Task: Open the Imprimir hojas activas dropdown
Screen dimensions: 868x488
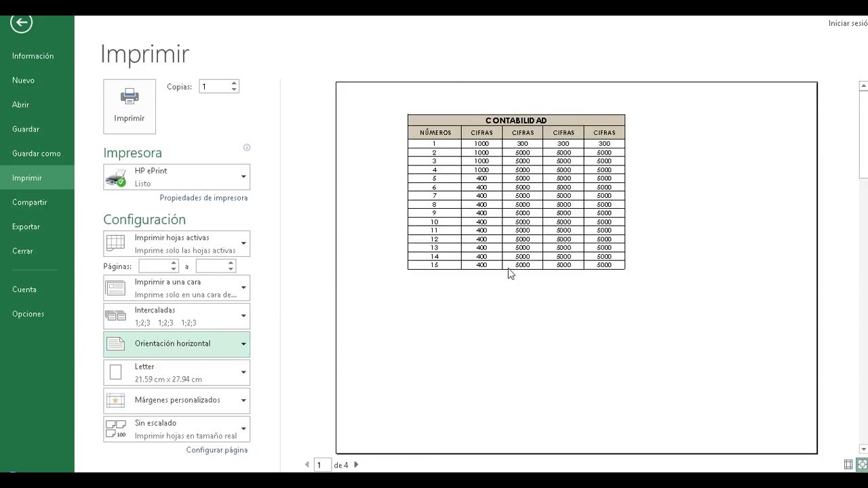Action: point(243,243)
